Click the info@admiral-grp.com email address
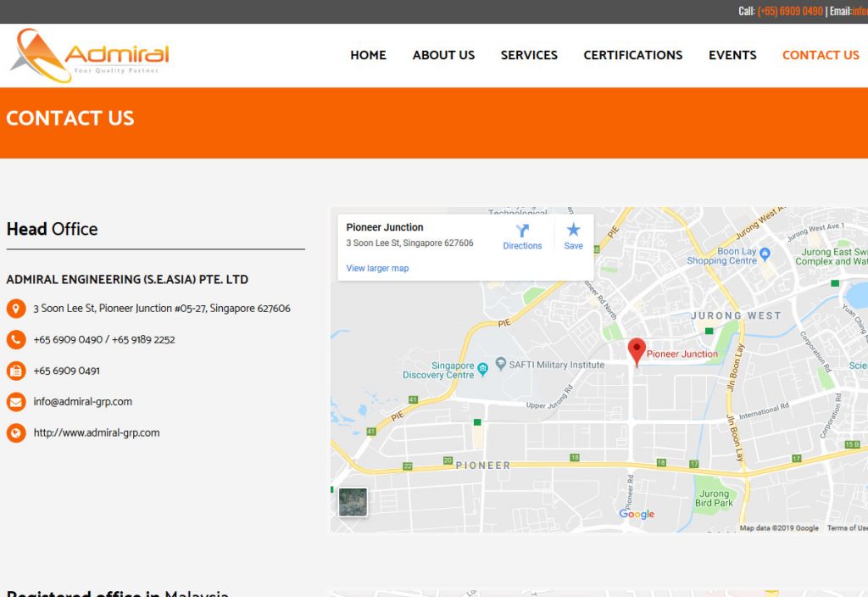Screen dimensions: 868x597 (83, 402)
